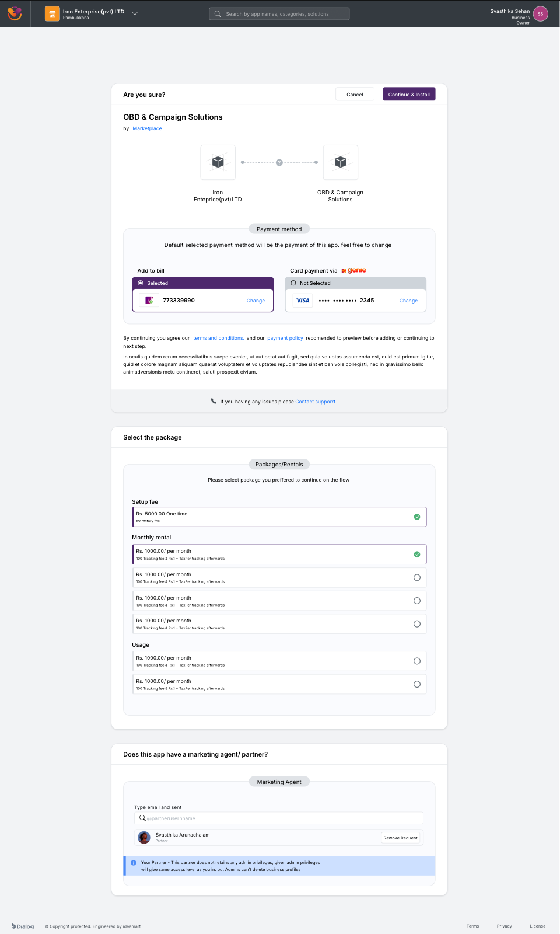Image resolution: width=560 pixels, height=934 pixels.
Task: Open the terms and conditions link
Action: tap(218, 338)
